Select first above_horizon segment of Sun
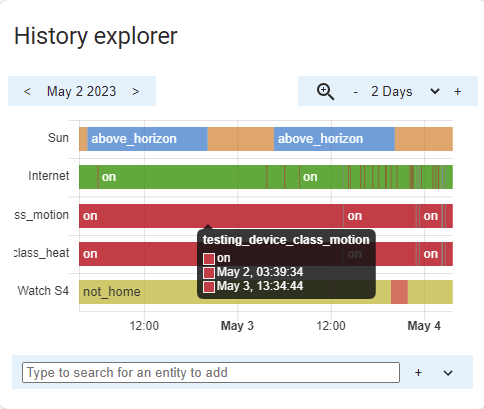The height and width of the screenshot is (409, 484). click(147, 139)
